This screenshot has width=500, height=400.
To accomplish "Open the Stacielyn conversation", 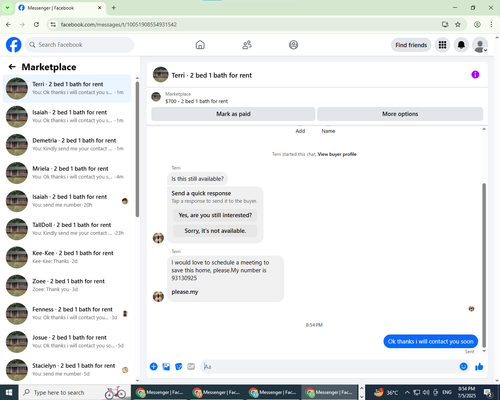I will [67, 370].
